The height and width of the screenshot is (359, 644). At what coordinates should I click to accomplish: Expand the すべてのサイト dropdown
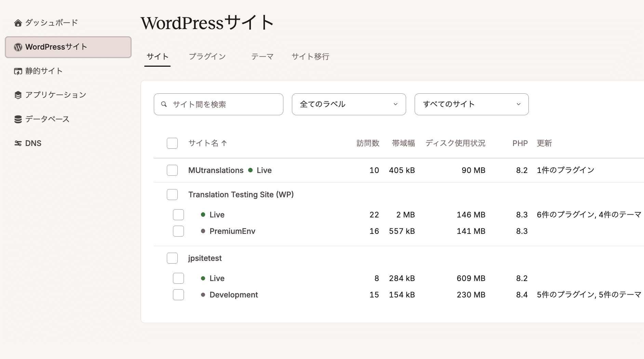click(471, 104)
